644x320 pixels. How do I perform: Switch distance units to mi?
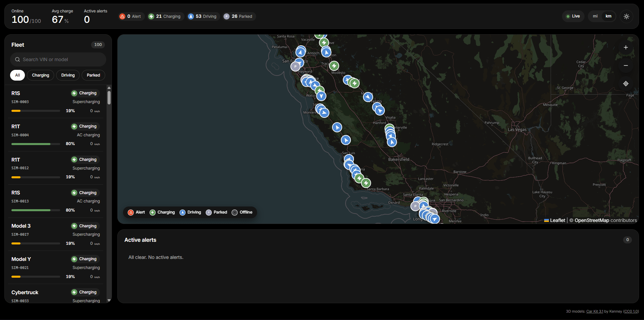click(595, 16)
